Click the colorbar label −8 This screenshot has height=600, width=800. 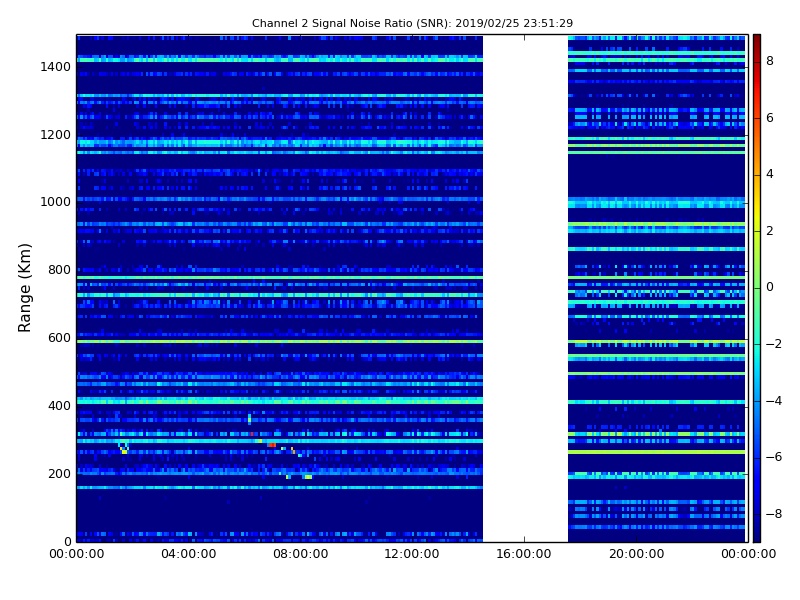click(773, 514)
